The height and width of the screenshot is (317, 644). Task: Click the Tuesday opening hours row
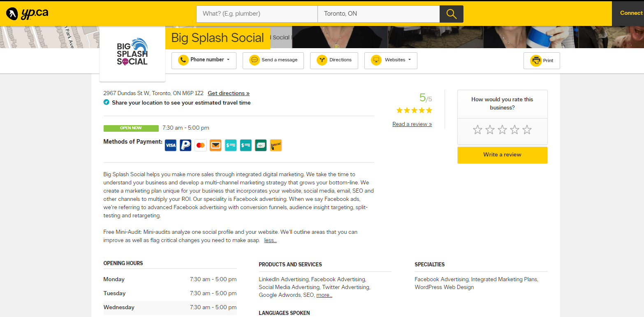(170, 294)
